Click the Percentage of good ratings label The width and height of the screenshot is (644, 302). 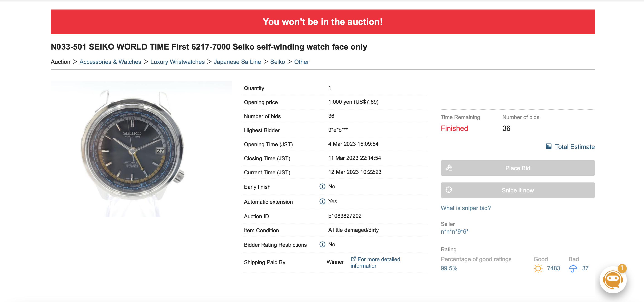476,259
